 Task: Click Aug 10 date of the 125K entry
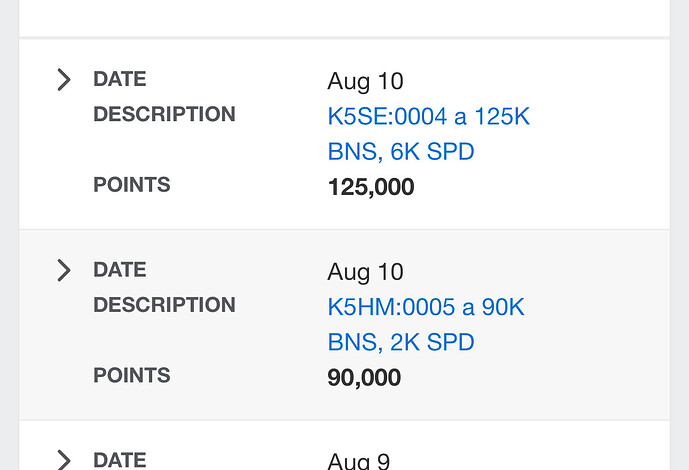coord(365,82)
